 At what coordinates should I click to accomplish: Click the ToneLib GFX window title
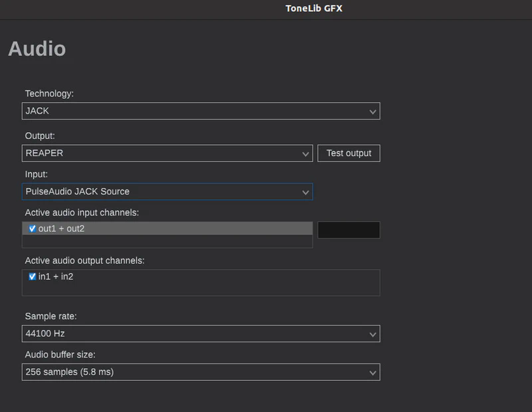coord(314,9)
